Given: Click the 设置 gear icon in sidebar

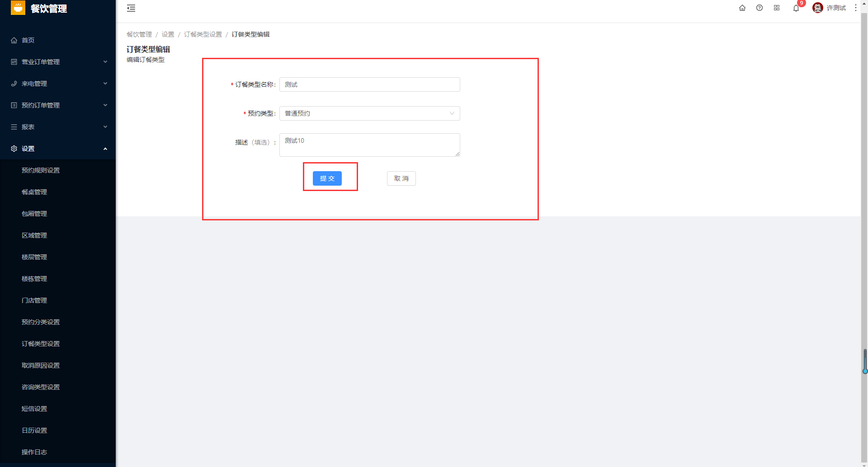Looking at the screenshot, I should [x=14, y=149].
